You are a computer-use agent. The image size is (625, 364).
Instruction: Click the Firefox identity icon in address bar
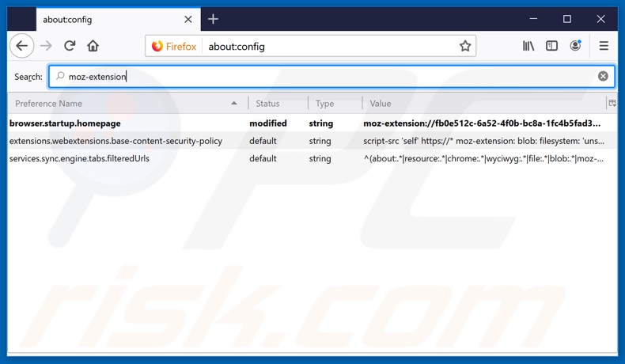click(x=174, y=46)
